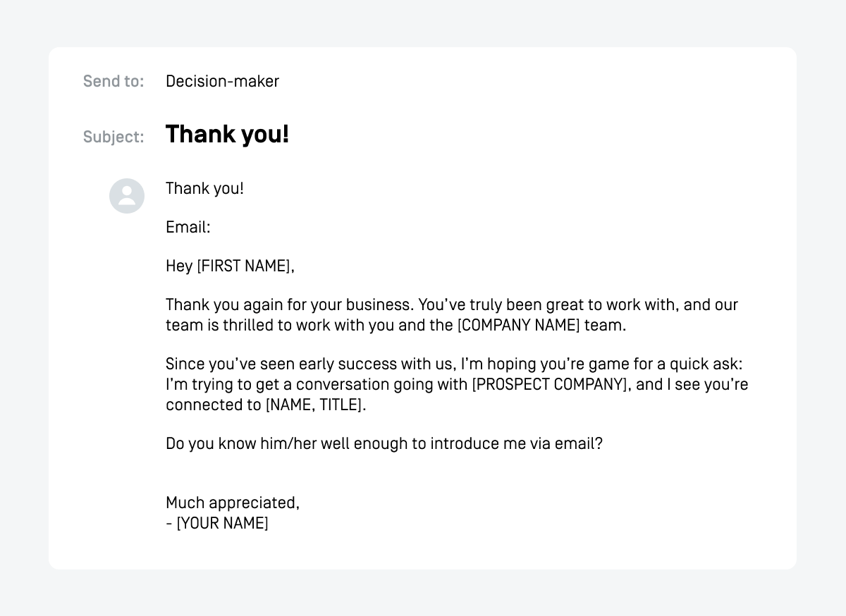The image size is (846, 616).
Task: Click "introduce me via email?" text
Action: point(516,443)
